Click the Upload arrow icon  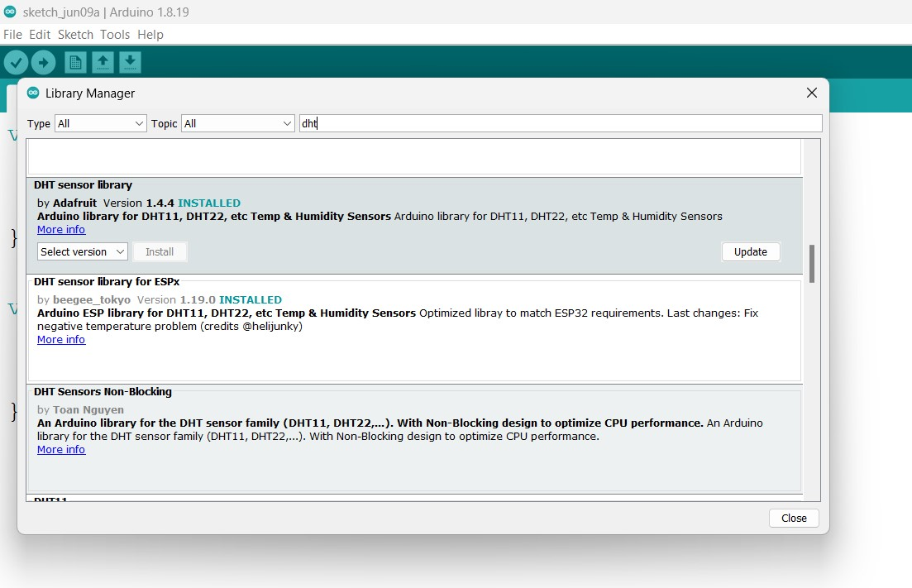click(x=43, y=62)
